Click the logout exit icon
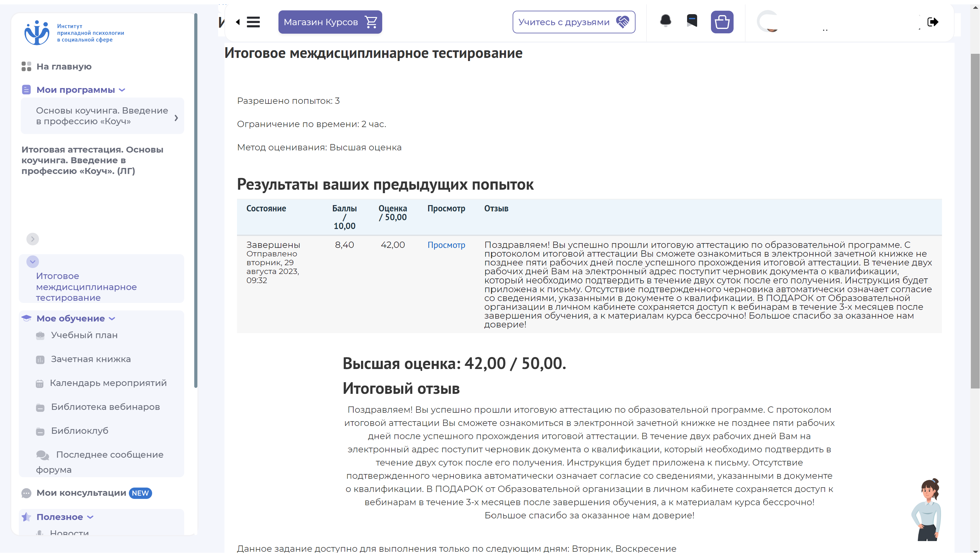 [933, 22]
